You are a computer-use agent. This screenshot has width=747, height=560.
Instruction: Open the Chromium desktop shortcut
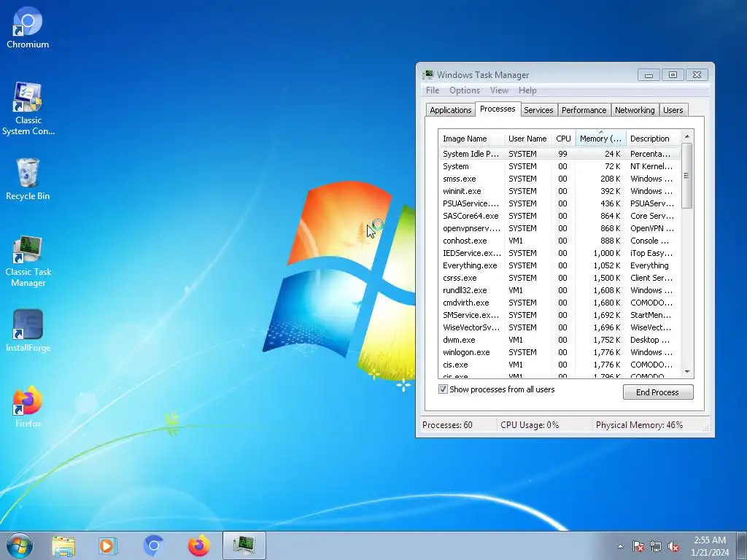click(28, 28)
